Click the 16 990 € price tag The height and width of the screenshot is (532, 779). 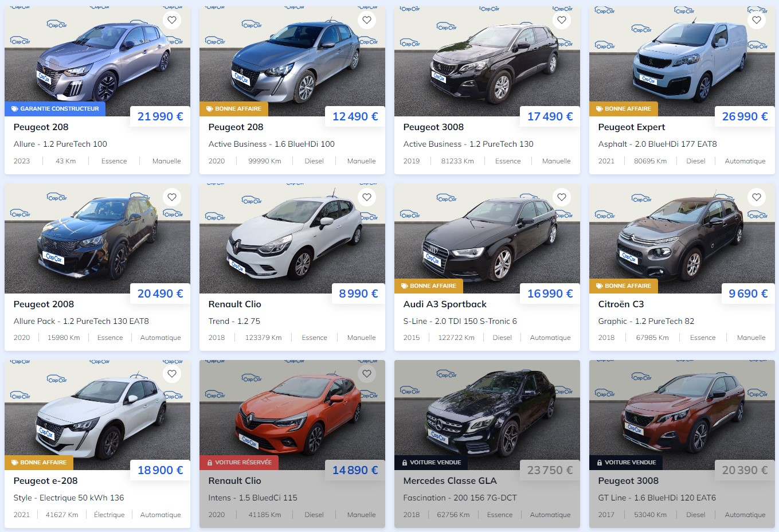pos(550,294)
